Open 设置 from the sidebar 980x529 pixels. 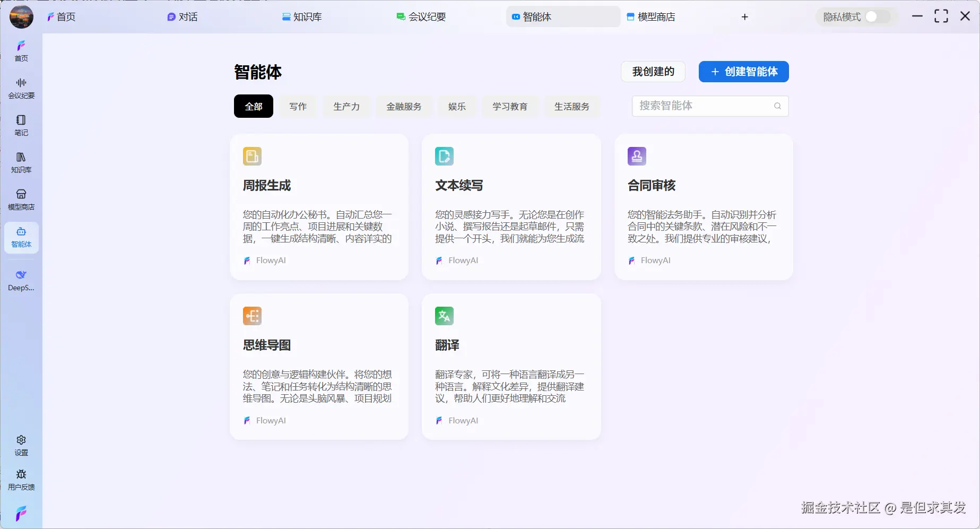pyautogui.click(x=21, y=445)
